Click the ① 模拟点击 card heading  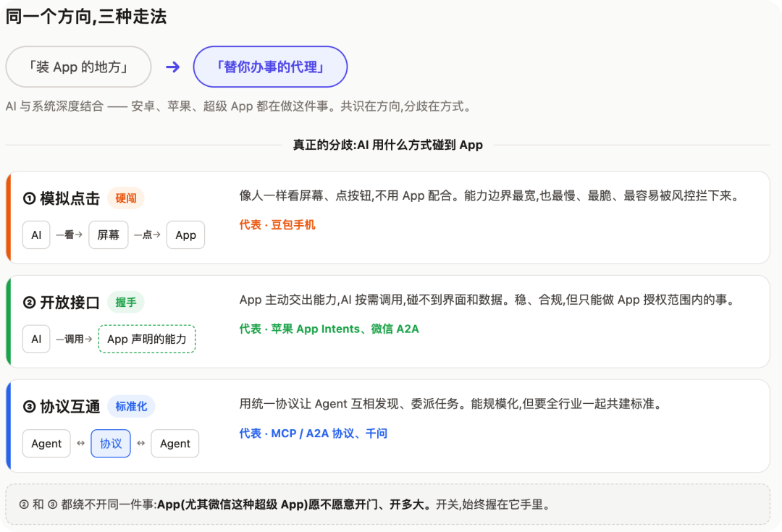click(x=62, y=198)
